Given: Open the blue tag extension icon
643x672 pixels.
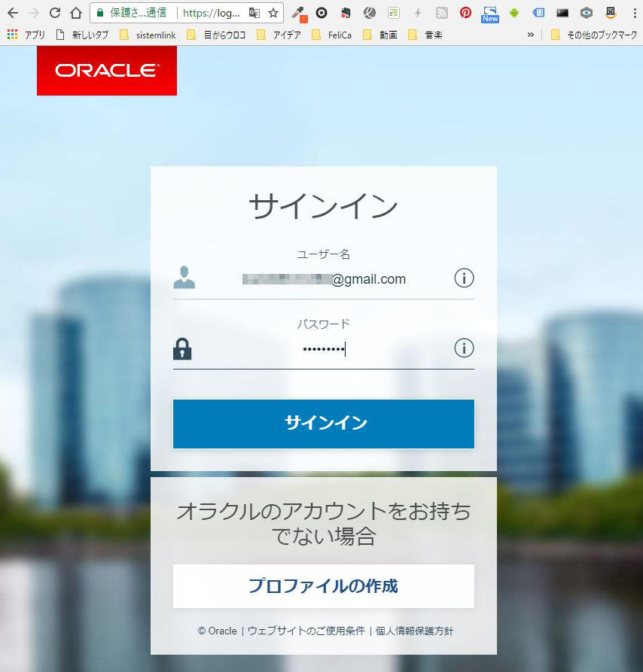Looking at the screenshot, I should pos(538,13).
